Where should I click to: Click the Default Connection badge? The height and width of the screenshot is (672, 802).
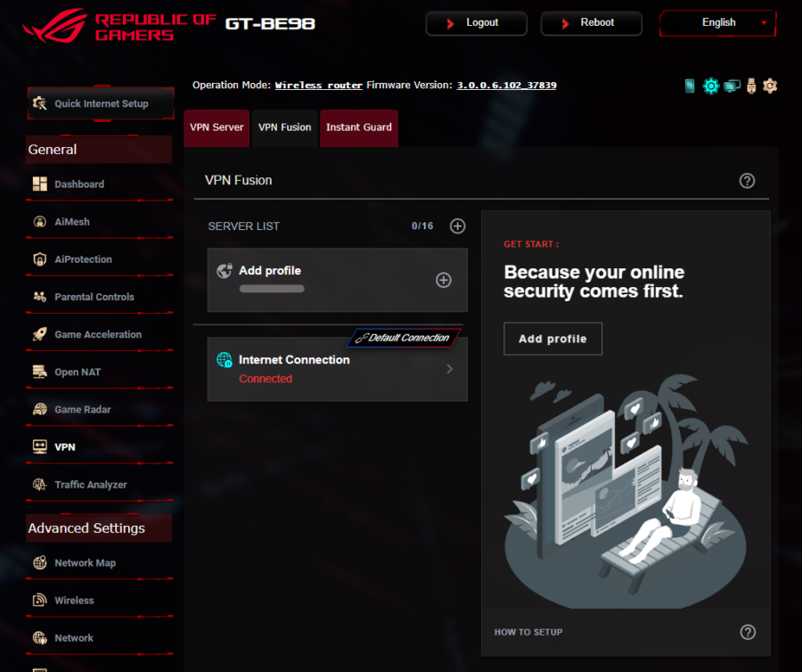404,338
